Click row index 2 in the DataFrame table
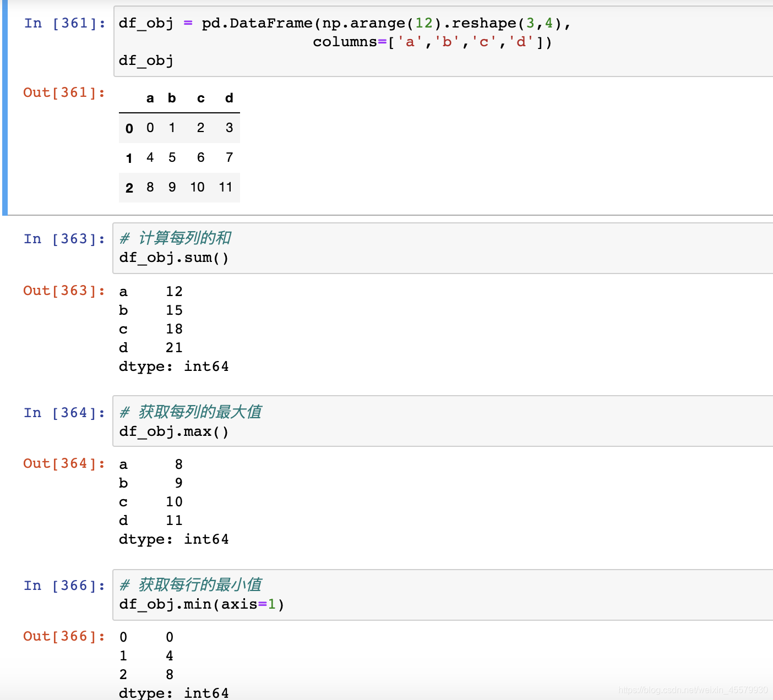773x700 pixels. (x=129, y=188)
